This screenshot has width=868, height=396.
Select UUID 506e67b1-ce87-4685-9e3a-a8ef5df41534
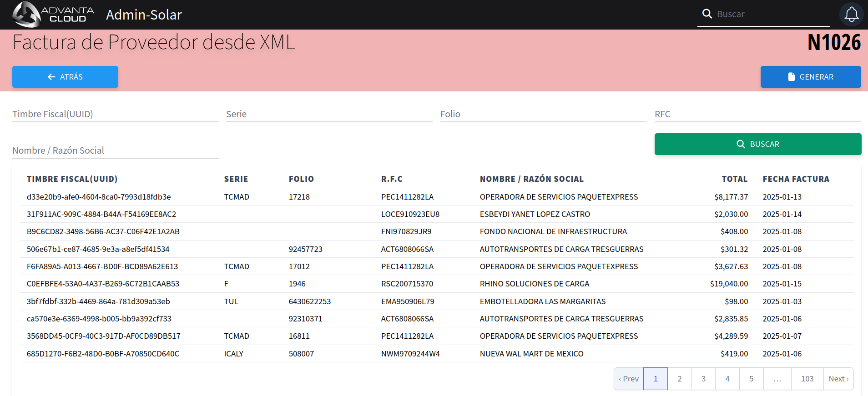(98, 249)
